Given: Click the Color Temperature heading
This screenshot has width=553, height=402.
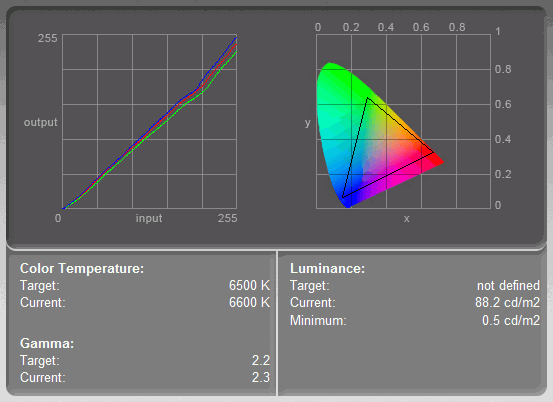Looking at the screenshot, I should 82,268.
